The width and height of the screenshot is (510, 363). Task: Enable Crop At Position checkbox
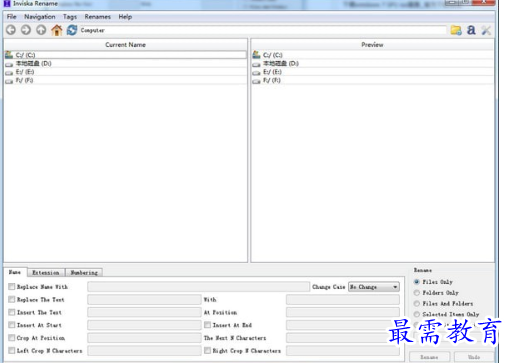click(x=12, y=338)
